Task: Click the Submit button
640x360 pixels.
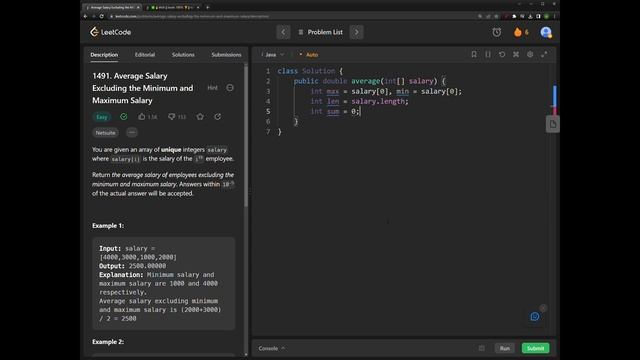Action: (535, 348)
